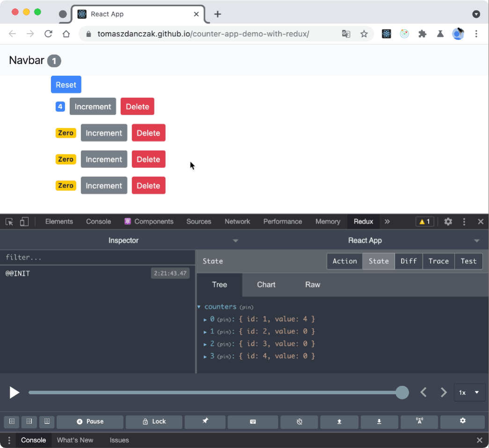Switch to the Diff tab
Screen dimensions: 489x448
(409, 261)
